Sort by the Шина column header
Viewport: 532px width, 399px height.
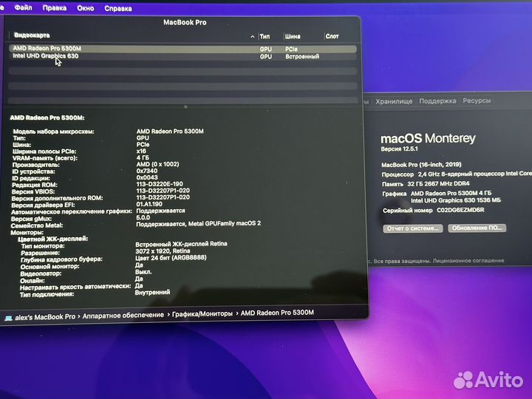293,36
